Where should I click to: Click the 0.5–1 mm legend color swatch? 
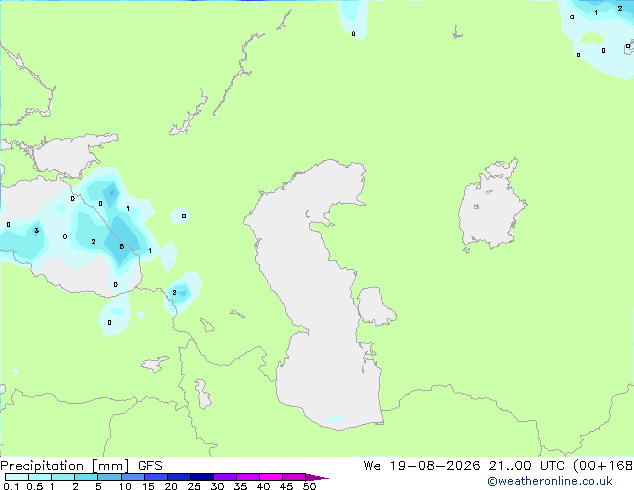coord(40,477)
